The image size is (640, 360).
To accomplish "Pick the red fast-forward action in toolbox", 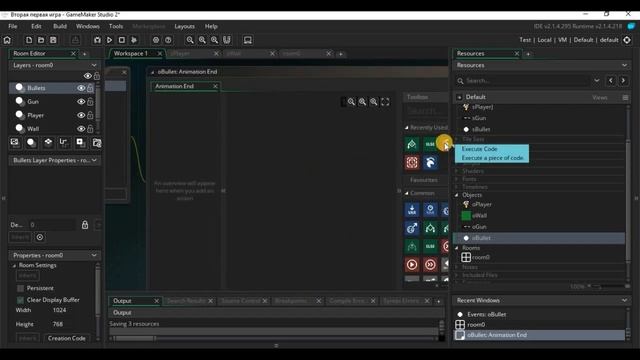I will (430, 265).
